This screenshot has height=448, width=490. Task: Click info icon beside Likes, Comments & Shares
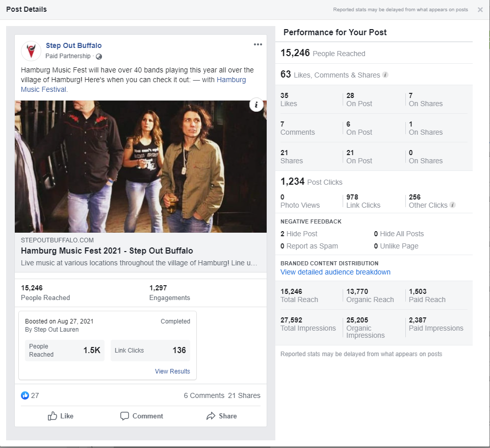point(385,74)
